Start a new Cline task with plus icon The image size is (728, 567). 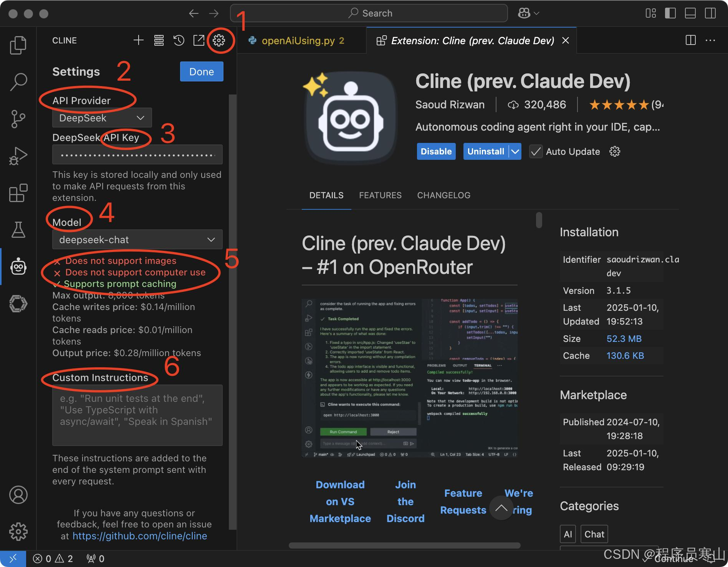pyautogui.click(x=139, y=40)
